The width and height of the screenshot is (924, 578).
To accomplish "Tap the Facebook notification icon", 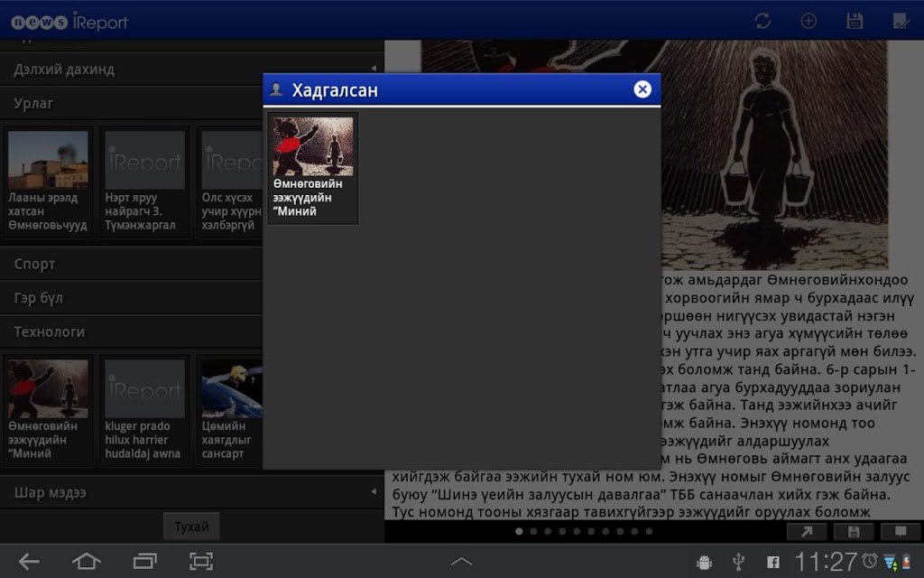I will tap(773, 563).
